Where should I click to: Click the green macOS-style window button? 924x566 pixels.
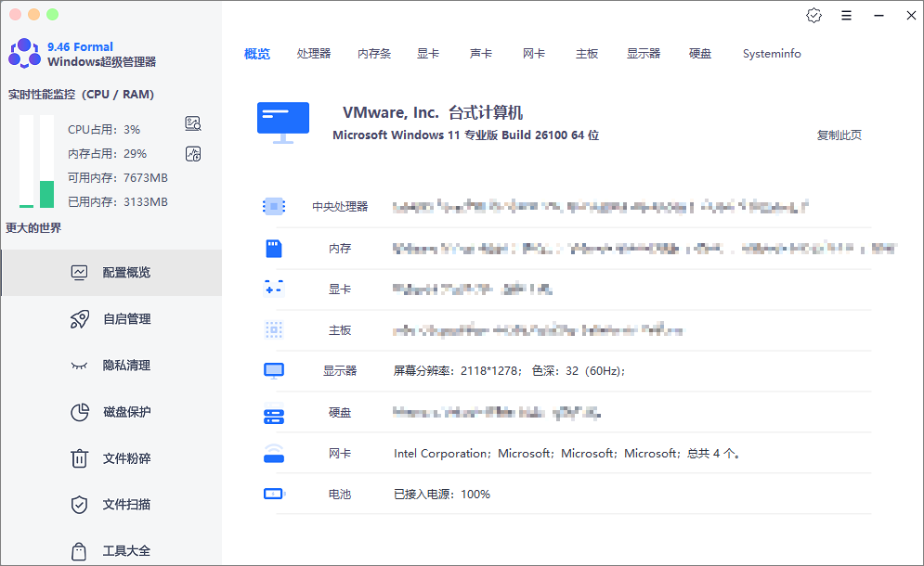(52, 14)
